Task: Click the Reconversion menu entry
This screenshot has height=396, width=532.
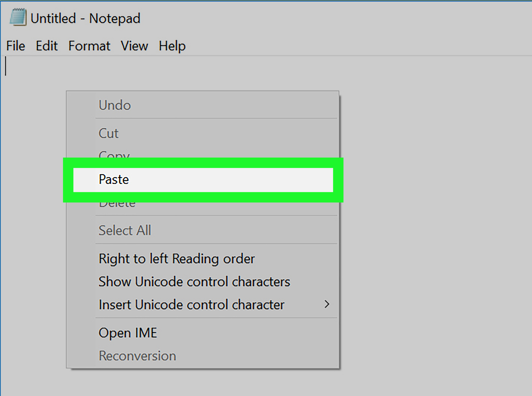Action: (x=137, y=356)
